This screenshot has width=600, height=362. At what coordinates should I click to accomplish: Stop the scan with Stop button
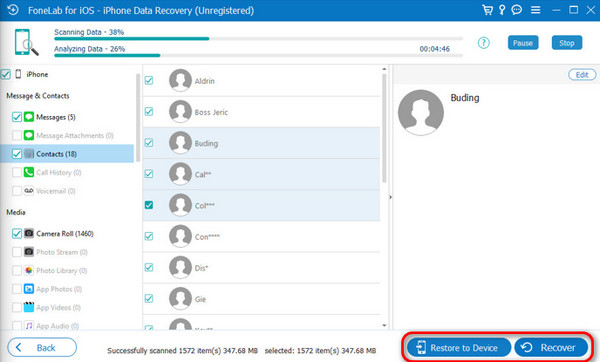click(567, 43)
